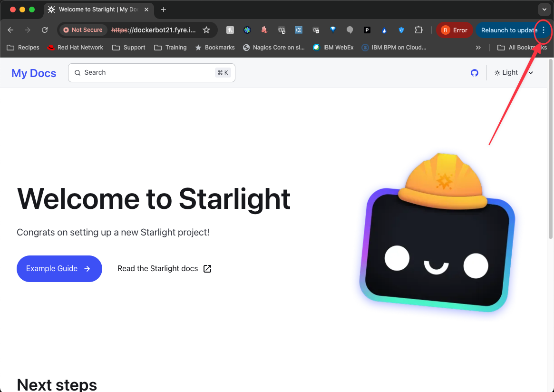
Task: Bookmark this page with the star icon
Action: [x=206, y=30]
